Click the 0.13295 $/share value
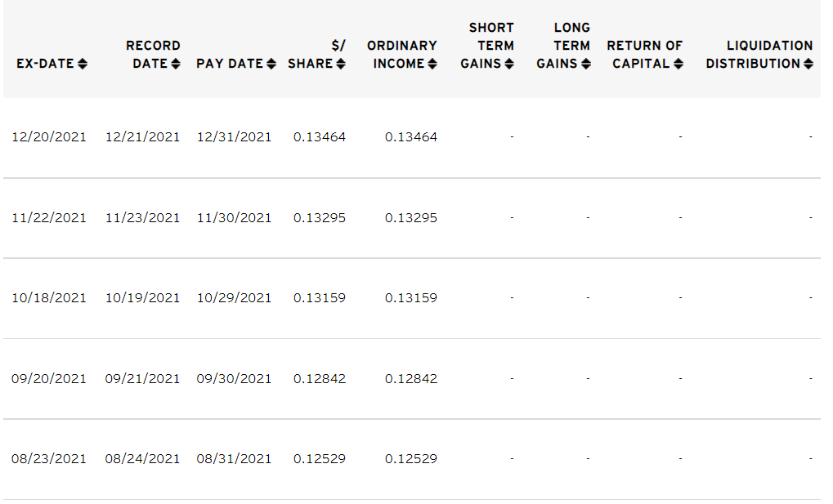The height and width of the screenshot is (504, 833). (320, 218)
